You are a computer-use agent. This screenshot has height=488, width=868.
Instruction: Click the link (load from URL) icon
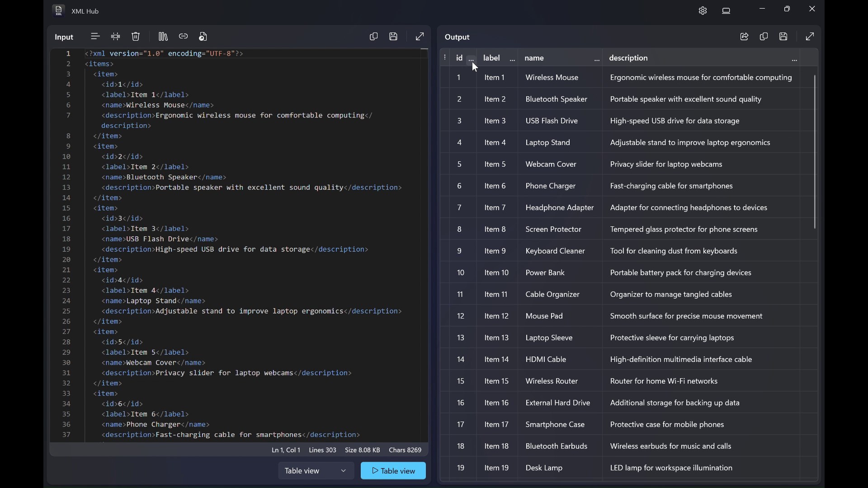click(184, 37)
